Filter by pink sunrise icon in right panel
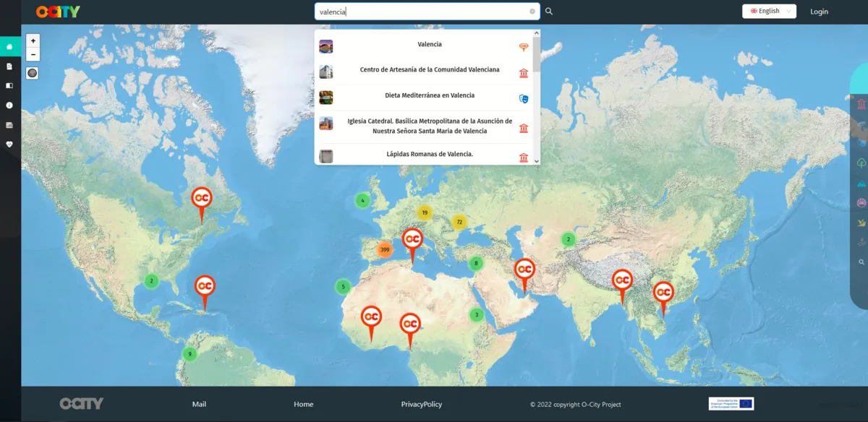868x422 pixels. coord(861,203)
